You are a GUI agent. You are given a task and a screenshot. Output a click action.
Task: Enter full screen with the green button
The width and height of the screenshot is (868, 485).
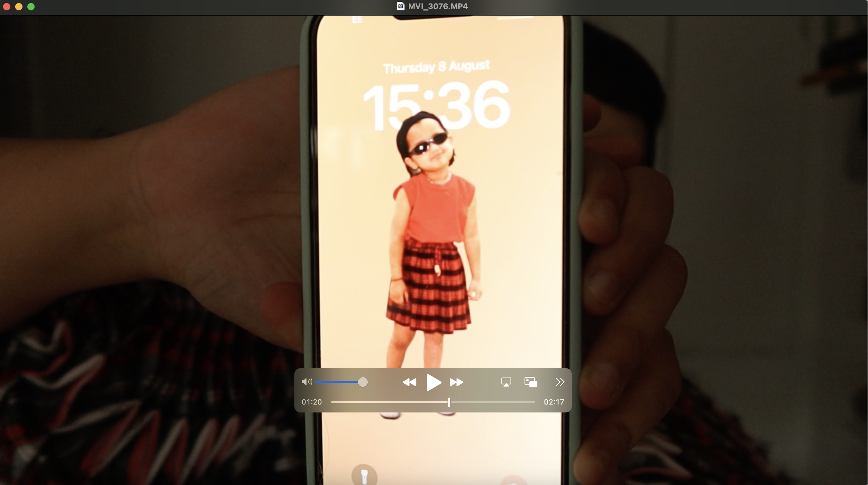point(31,7)
